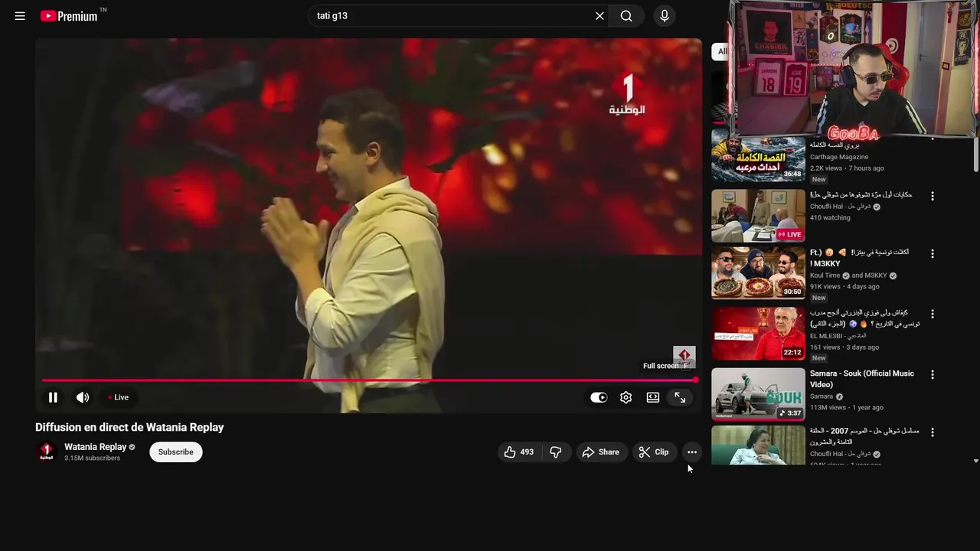Click the 410 watching text
The width and height of the screenshot is (980, 551).
pos(830,217)
